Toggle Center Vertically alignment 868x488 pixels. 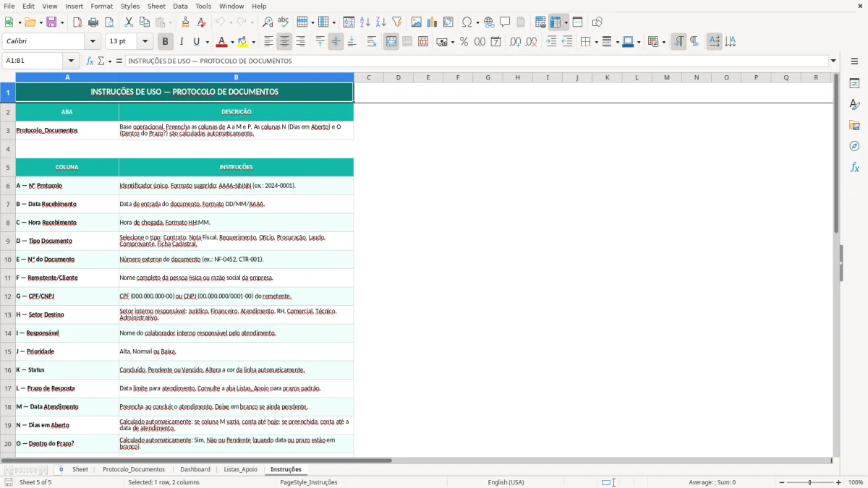336,42
